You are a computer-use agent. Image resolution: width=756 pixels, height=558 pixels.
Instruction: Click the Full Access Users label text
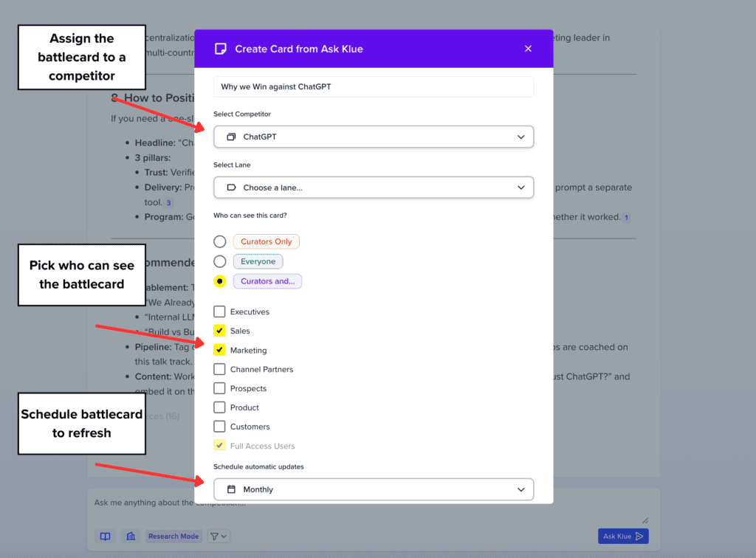click(262, 447)
